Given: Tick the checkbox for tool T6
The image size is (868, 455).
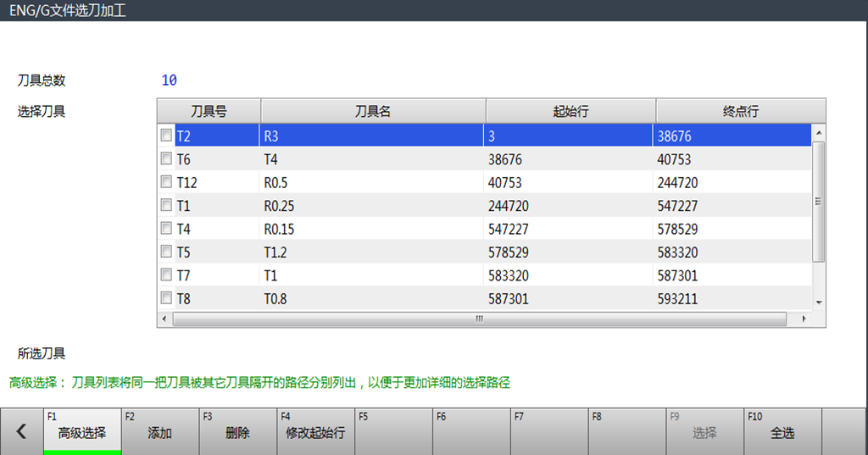Looking at the screenshot, I should point(166,158).
